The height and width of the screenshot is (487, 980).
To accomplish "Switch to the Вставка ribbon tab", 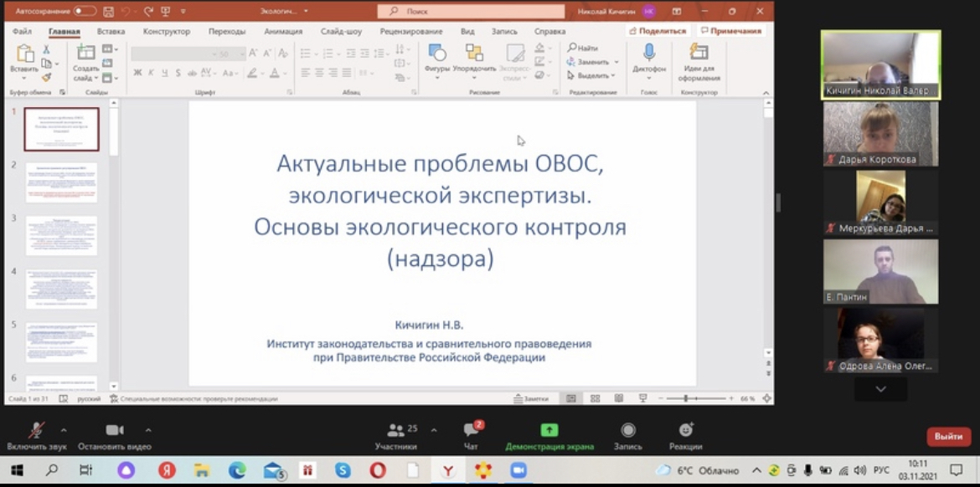I will click(111, 31).
